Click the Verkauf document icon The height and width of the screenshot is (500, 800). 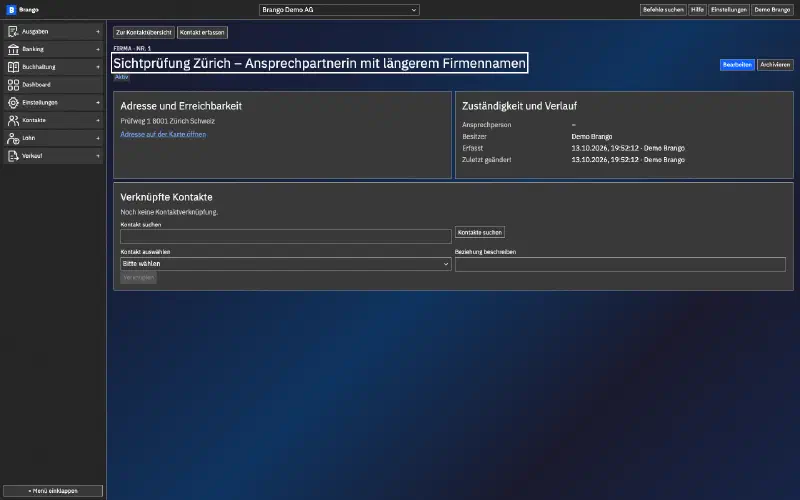point(13,156)
